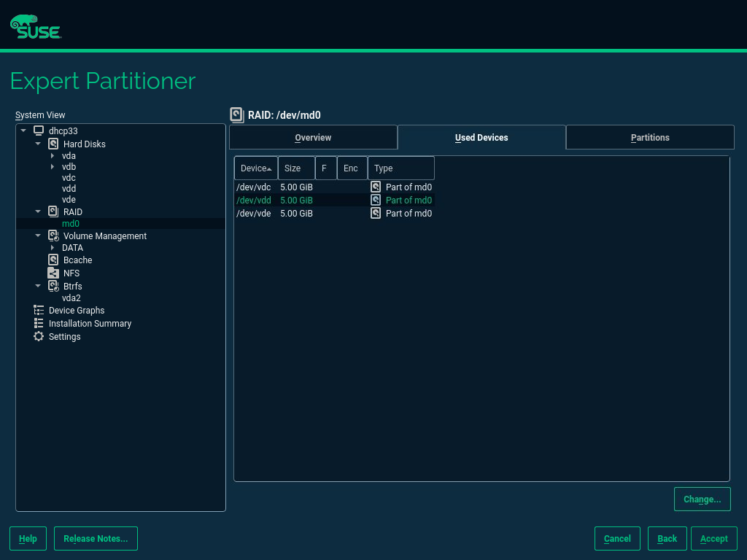The width and height of the screenshot is (747, 560).
Task: Click the Btrfs icon in tree
Action: 53,287
